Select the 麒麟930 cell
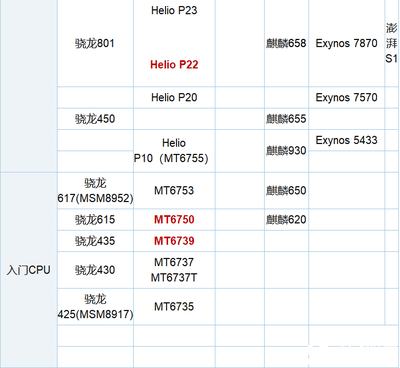 coord(286,151)
